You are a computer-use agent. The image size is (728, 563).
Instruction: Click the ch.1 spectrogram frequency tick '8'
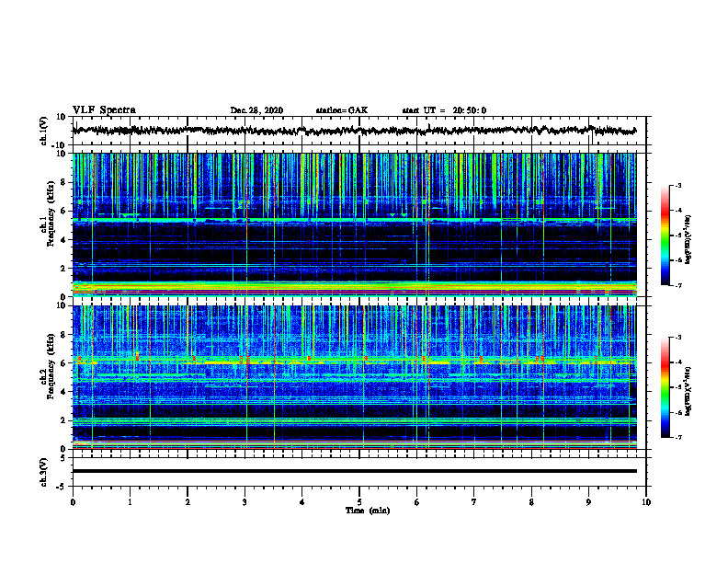click(63, 182)
